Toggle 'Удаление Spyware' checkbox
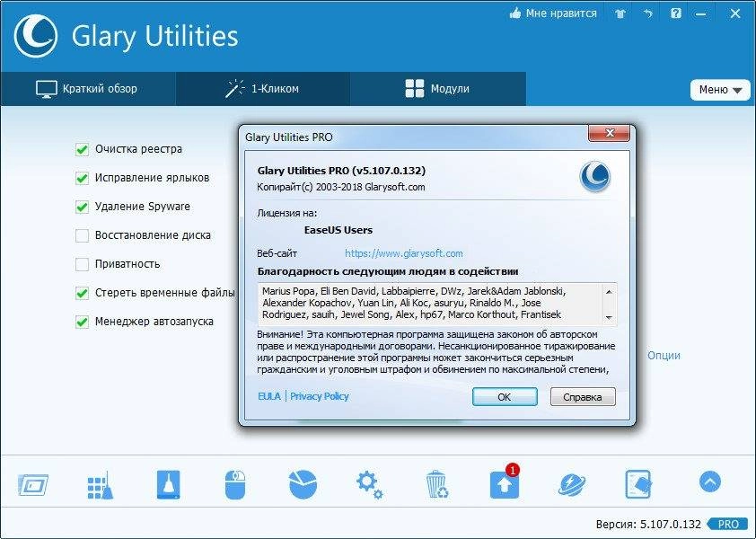 [x=82, y=207]
